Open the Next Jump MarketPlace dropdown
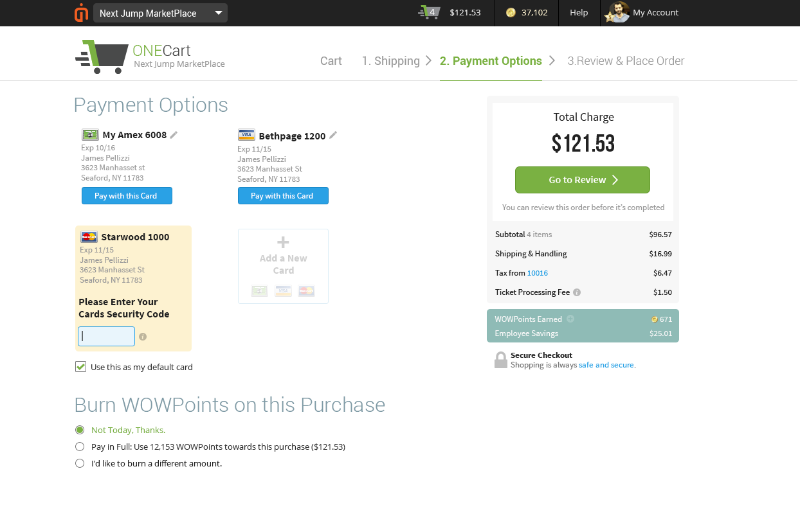This screenshot has height=532, width=800. tap(160, 13)
